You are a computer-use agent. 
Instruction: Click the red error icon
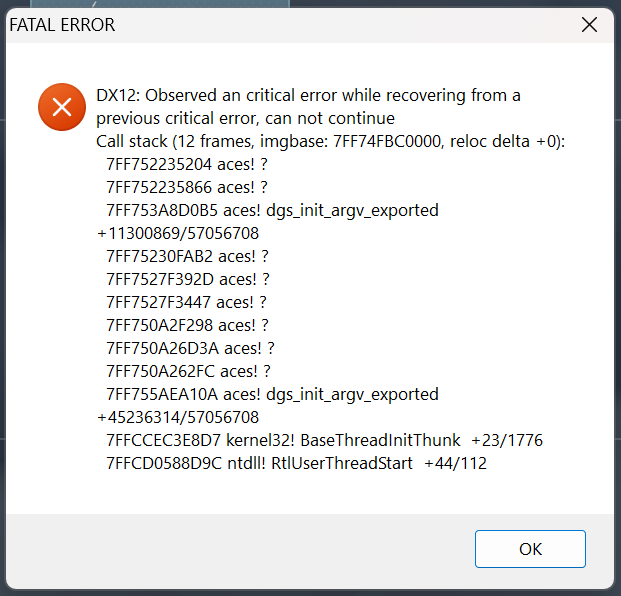coord(62,107)
